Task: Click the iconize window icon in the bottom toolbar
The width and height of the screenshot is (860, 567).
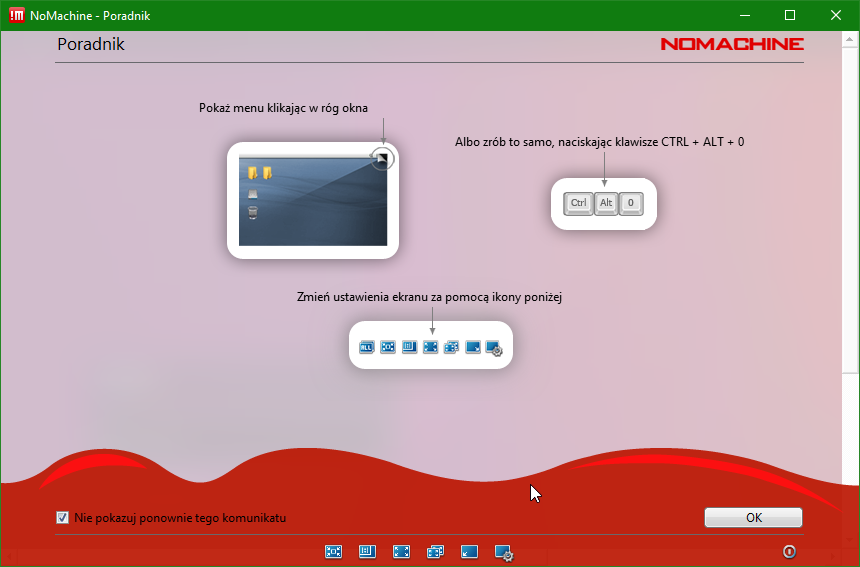Action: [x=469, y=551]
